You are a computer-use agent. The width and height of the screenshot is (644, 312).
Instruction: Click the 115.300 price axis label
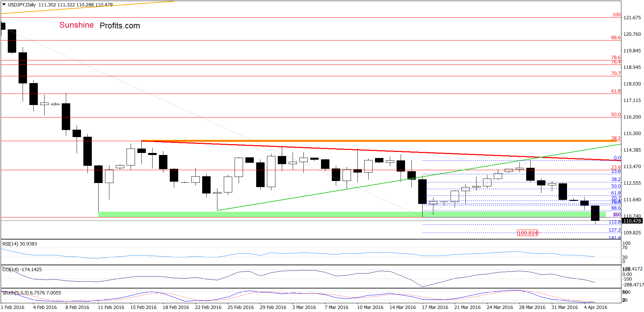[x=632, y=133]
